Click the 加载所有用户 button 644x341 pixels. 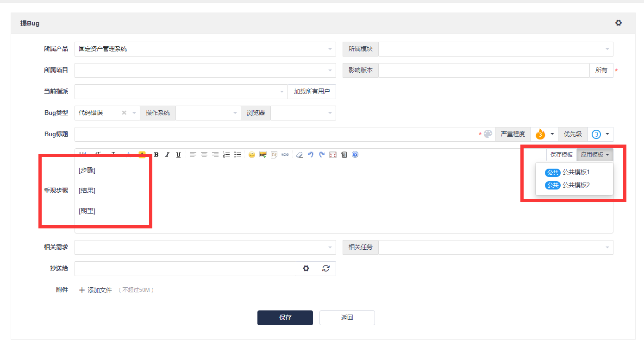tap(312, 92)
